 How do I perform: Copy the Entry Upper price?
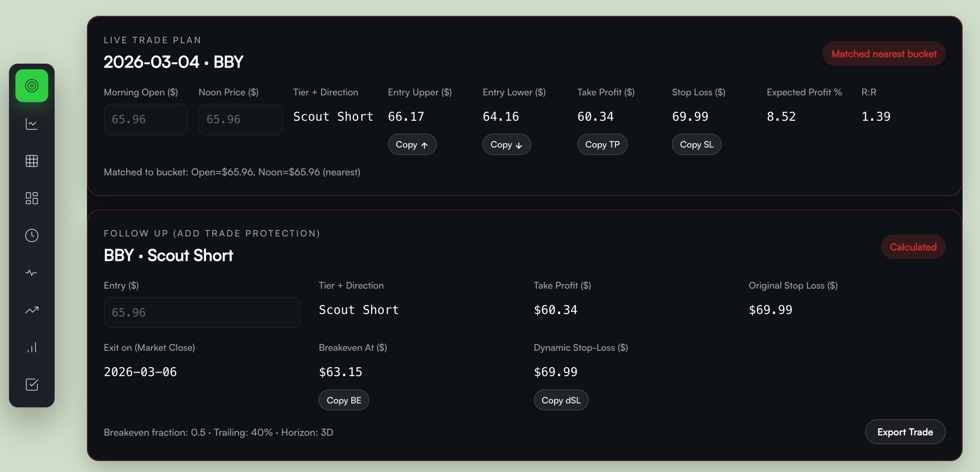pyautogui.click(x=412, y=145)
